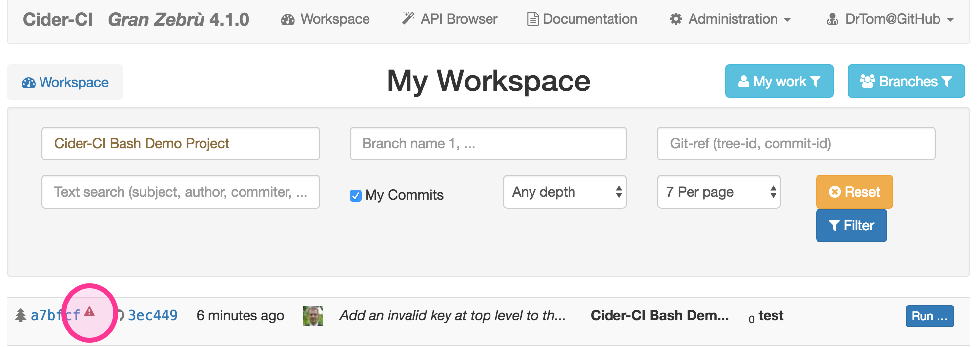Click the Run ... button
980x347 pixels.
click(930, 316)
